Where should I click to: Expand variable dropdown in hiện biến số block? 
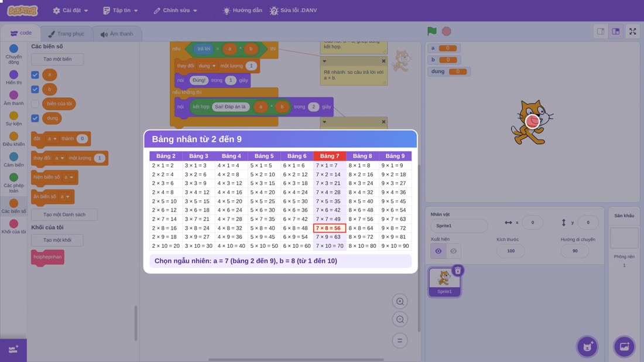pos(68,177)
